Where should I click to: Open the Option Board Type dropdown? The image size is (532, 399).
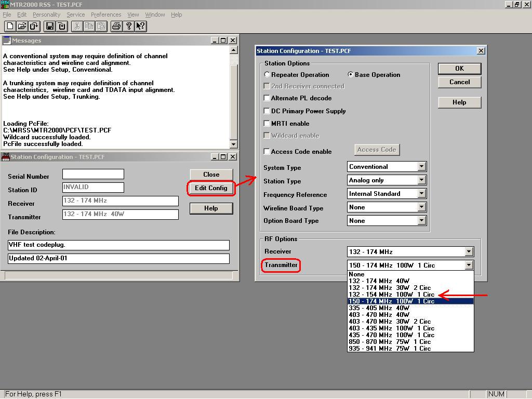422,221
